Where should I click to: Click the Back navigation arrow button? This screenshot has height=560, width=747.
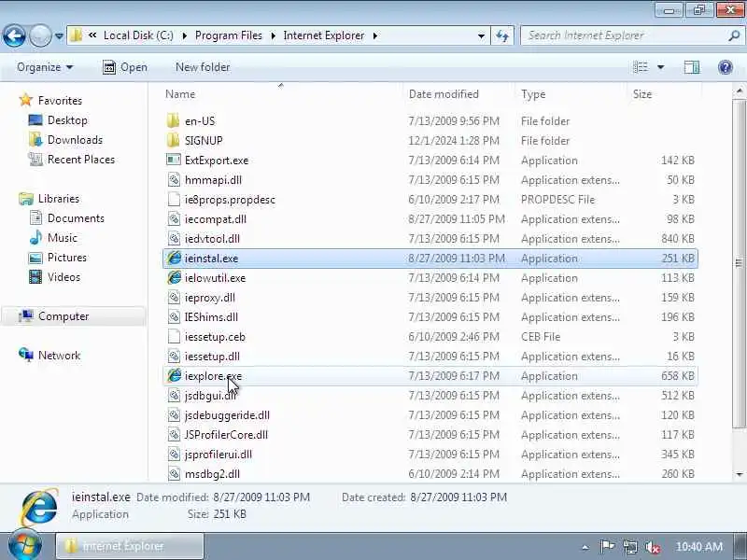14,35
